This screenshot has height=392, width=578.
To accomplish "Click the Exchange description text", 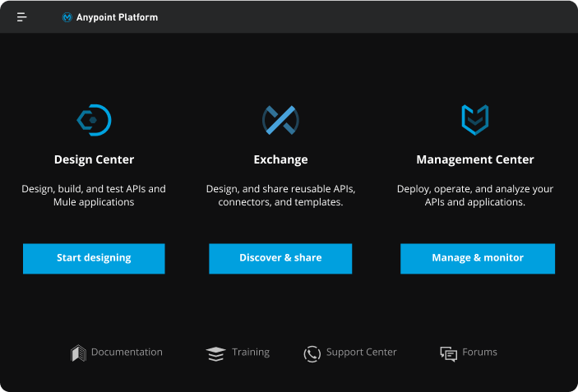I will coord(280,196).
